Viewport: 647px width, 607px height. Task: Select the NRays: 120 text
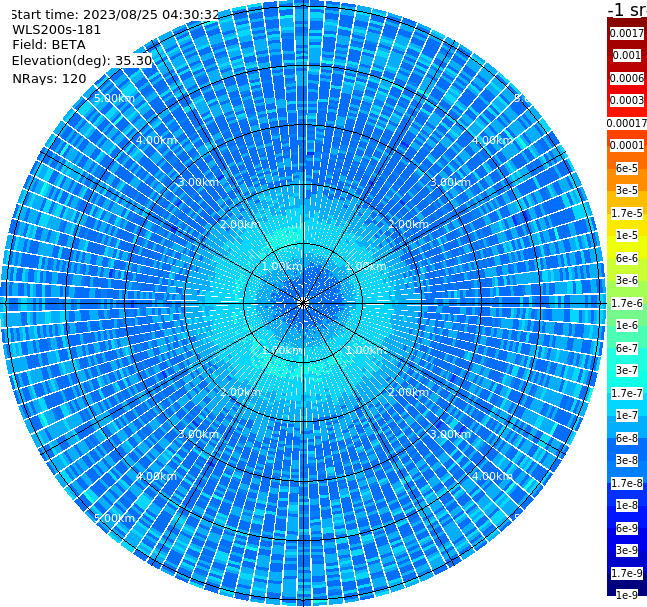[49, 78]
